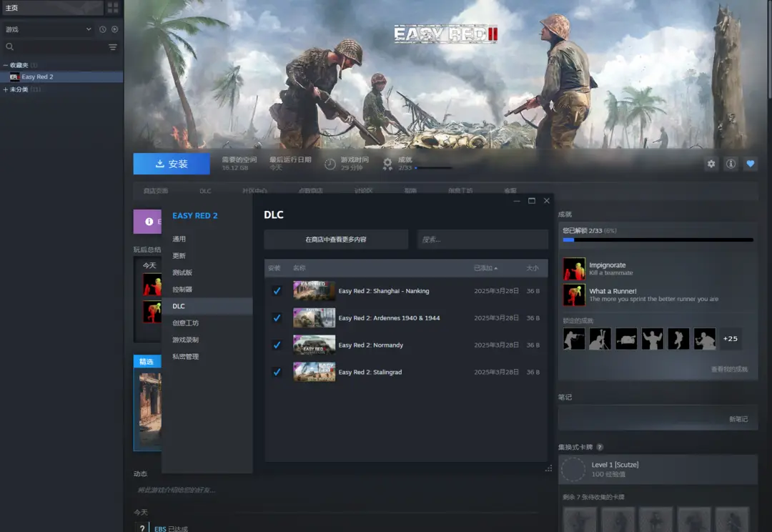The image size is (772, 532).
Task: Open the Normandy DLC thumbnail
Action: pos(314,345)
